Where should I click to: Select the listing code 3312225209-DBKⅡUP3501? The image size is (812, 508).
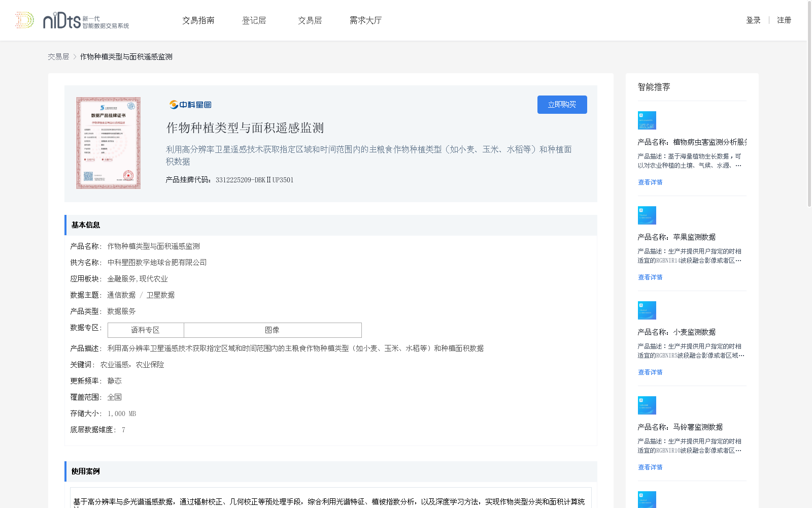pos(254,180)
